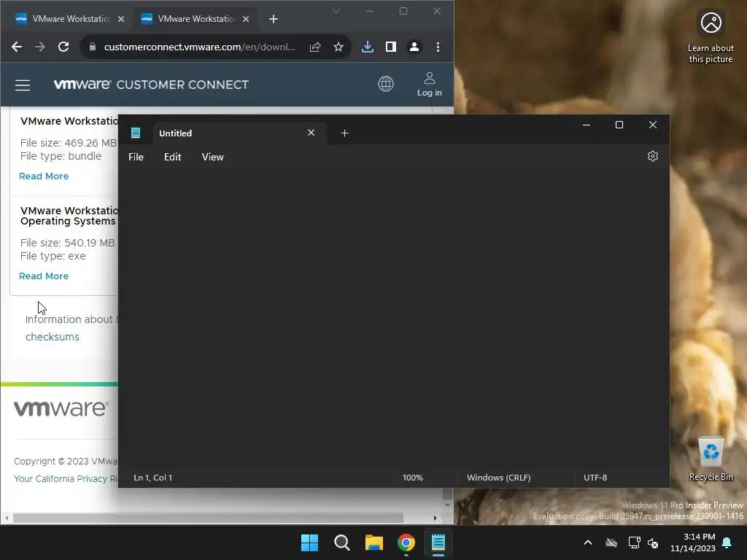Go back in Chrome browser
The image size is (747, 560).
(17, 47)
